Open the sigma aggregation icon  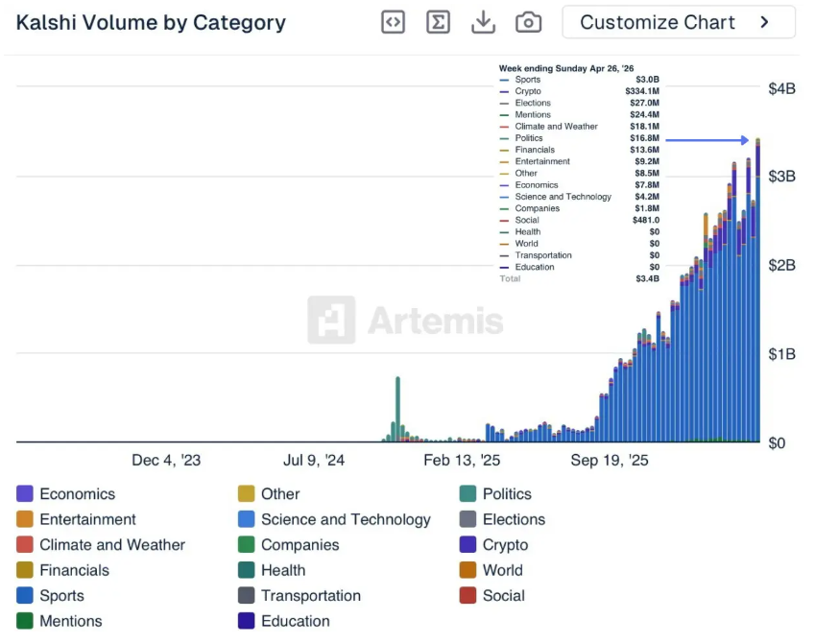coord(438,22)
